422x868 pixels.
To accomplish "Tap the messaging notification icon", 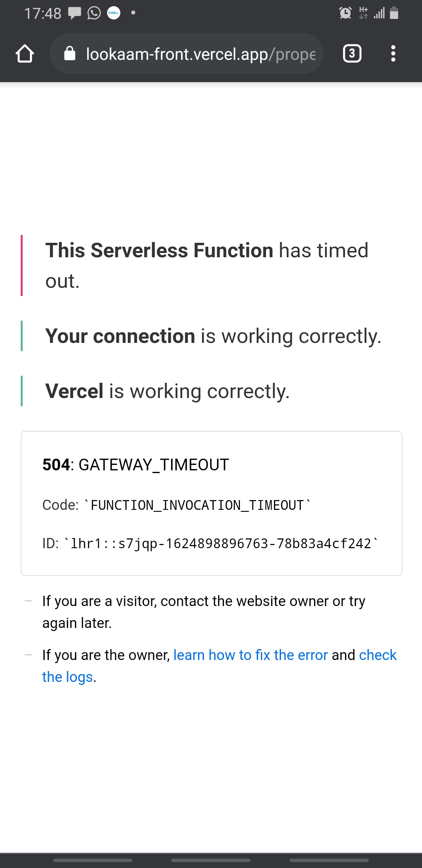I will pyautogui.click(x=73, y=13).
